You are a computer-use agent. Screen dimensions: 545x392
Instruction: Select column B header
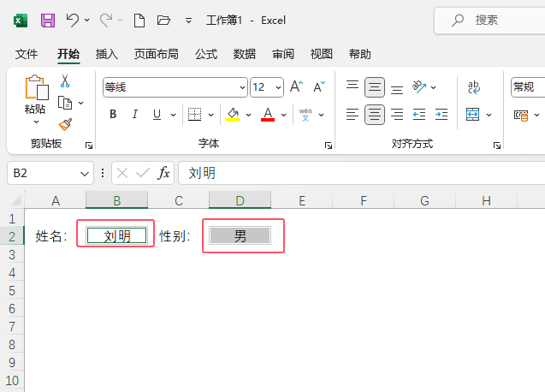pyautogui.click(x=116, y=200)
